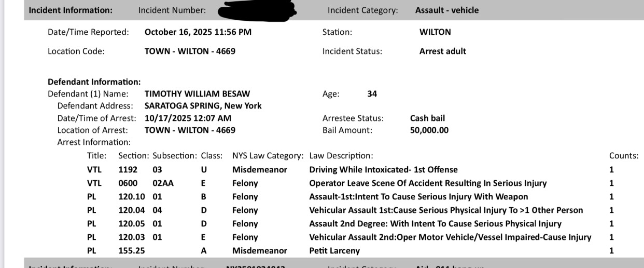Click the "Arrest adult" incident status
Viewport: 644px width, 268px height.
coord(442,51)
